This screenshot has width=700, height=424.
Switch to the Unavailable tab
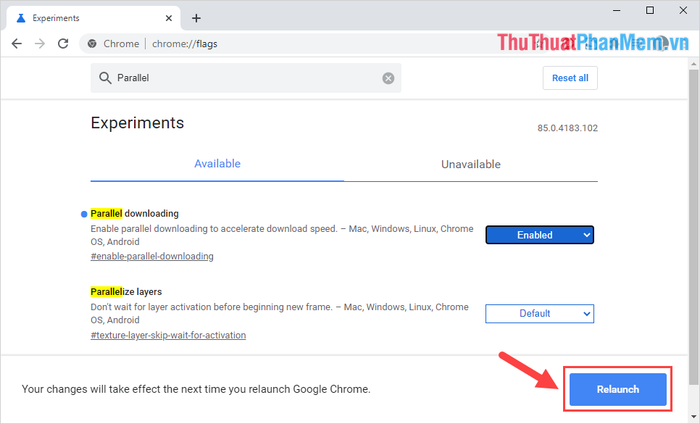pyautogui.click(x=471, y=164)
